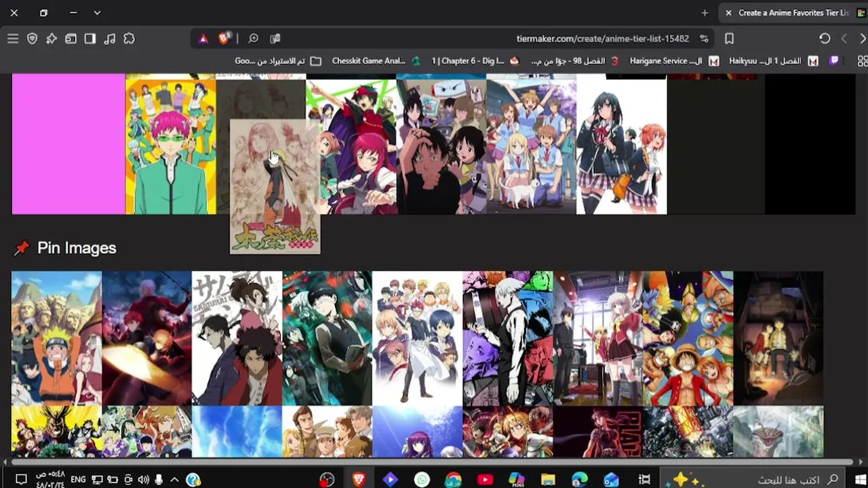The height and width of the screenshot is (488, 868).
Task: Open the imported-from-Google bookmarks folder
Action: tap(278, 61)
